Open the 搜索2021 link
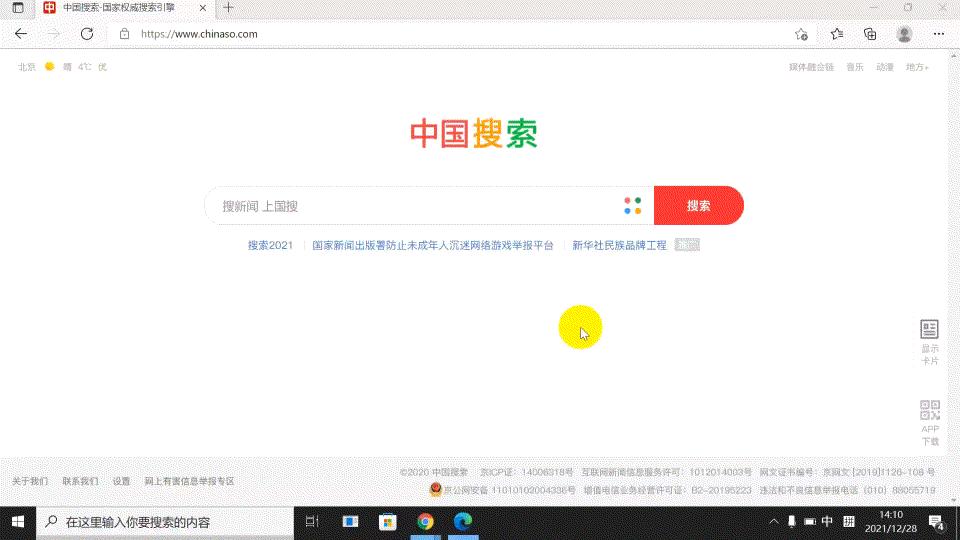This screenshot has width=960, height=540. 270,245
